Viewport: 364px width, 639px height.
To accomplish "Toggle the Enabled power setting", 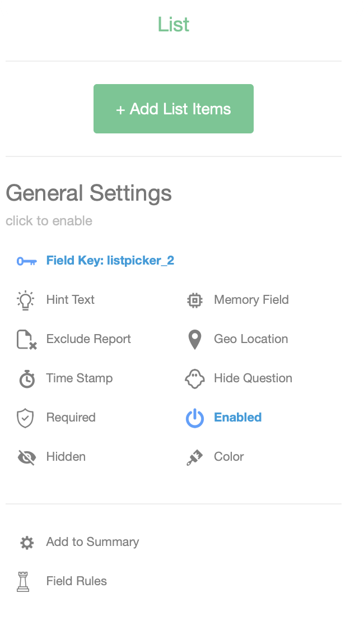I will coord(237,418).
